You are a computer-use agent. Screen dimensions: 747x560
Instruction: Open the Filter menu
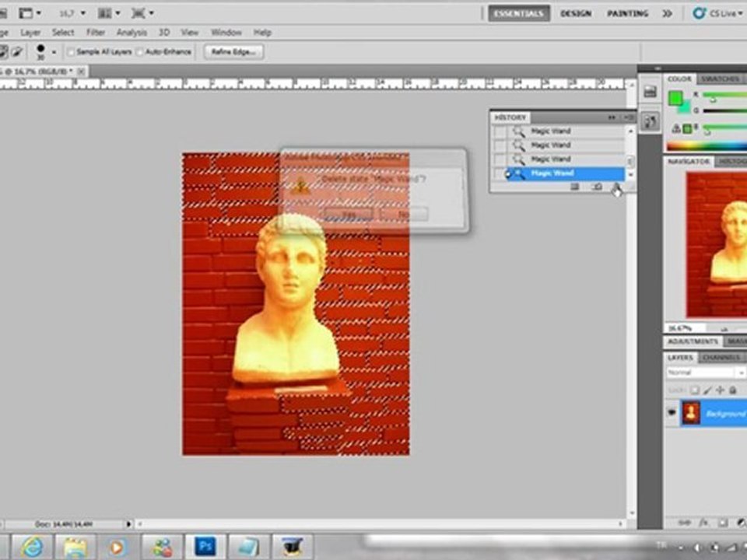coord(95,33)
